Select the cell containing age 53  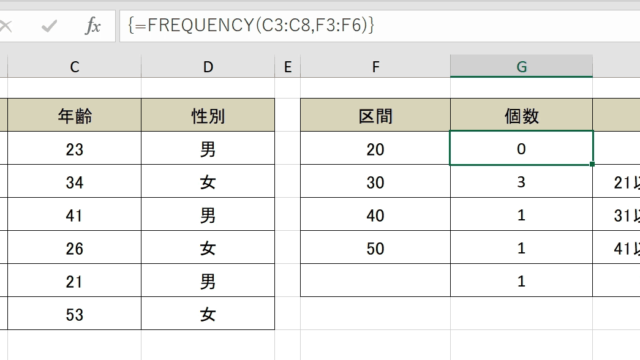[x=74, y=313]
